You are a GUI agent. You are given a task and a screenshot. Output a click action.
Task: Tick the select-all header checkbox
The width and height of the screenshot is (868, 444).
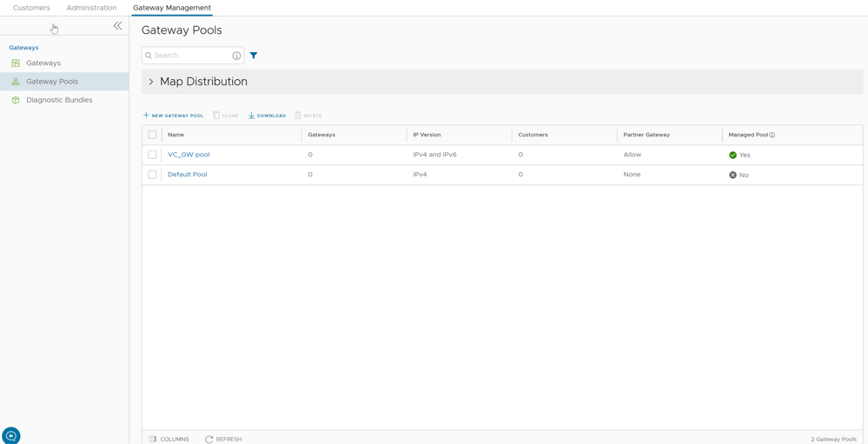(152, 135)
